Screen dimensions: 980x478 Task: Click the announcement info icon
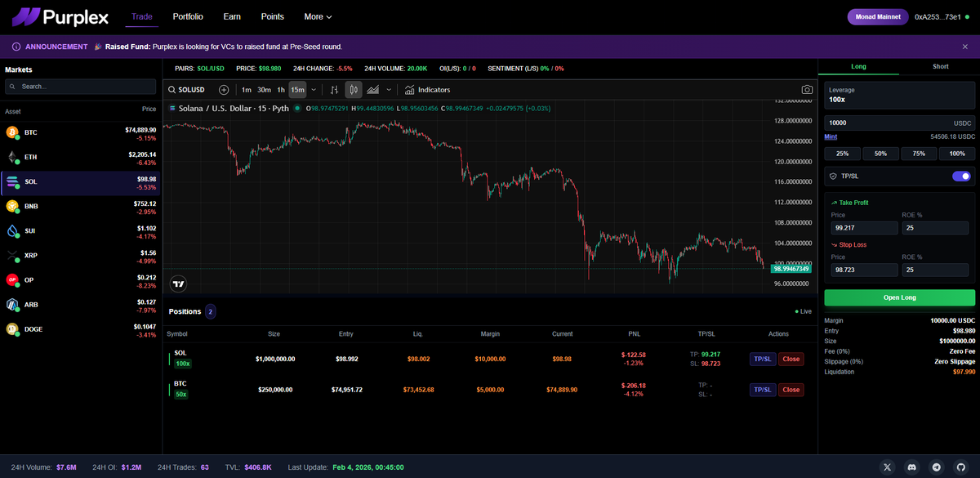pyautogui.click(x=16, y=47)
